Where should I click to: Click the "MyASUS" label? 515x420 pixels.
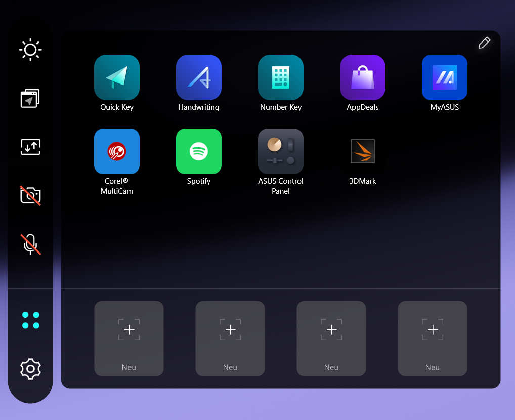coord(444,107)
